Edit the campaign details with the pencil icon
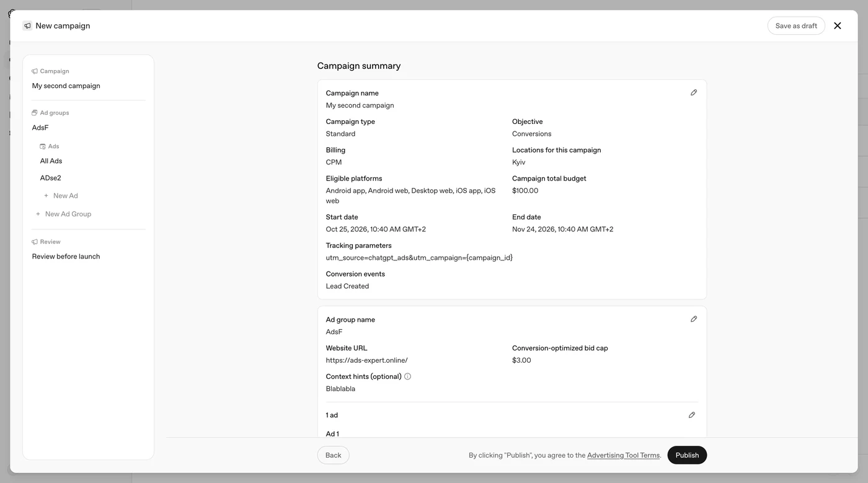The width and height of the screenshot is (868, 483). click(694, 92)
